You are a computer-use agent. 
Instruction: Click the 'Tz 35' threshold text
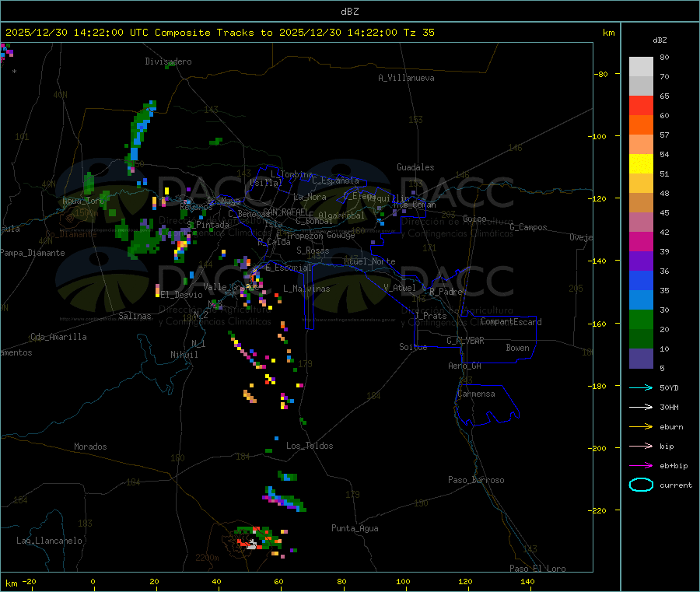point(418,33)
